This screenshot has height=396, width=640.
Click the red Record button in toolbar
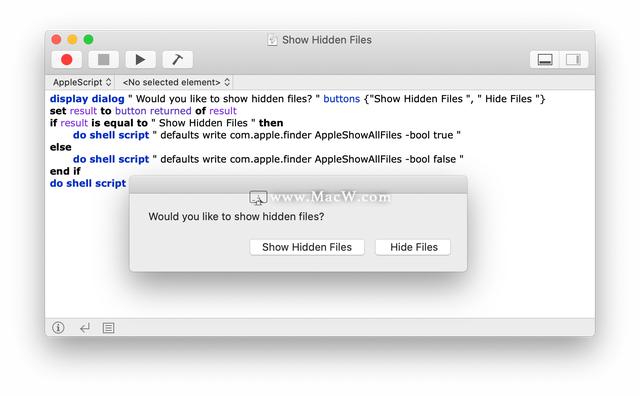67,60
